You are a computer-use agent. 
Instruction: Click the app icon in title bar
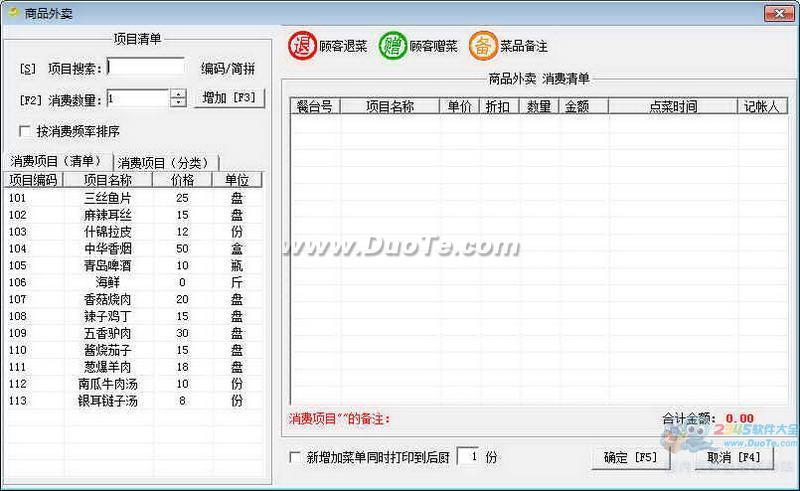(x=13, y=13)
